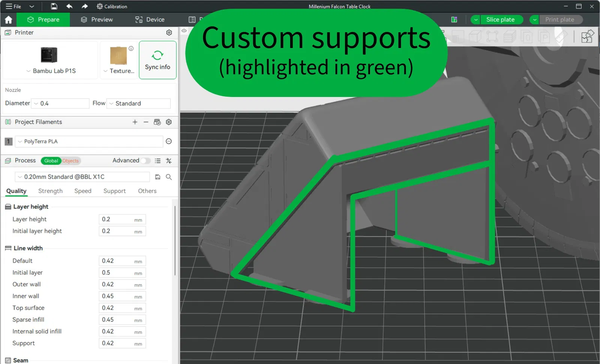Click the Seam section heading
Viewport: 600px width, 364px height.
(21, 360)
